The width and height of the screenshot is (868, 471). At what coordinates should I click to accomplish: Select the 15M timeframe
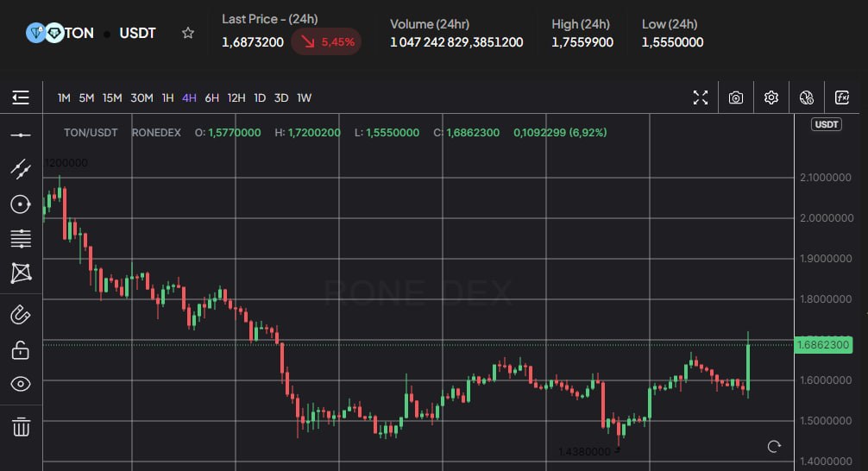point(112,97)
